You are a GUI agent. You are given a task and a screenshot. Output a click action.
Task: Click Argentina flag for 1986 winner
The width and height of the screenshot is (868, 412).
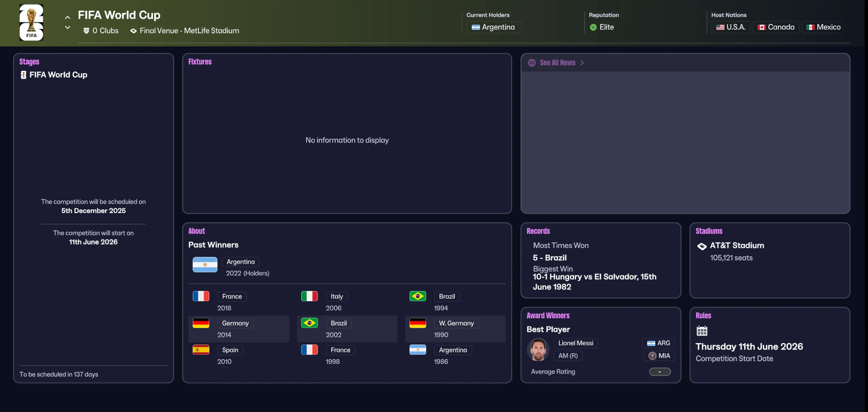tap(418, 350)
